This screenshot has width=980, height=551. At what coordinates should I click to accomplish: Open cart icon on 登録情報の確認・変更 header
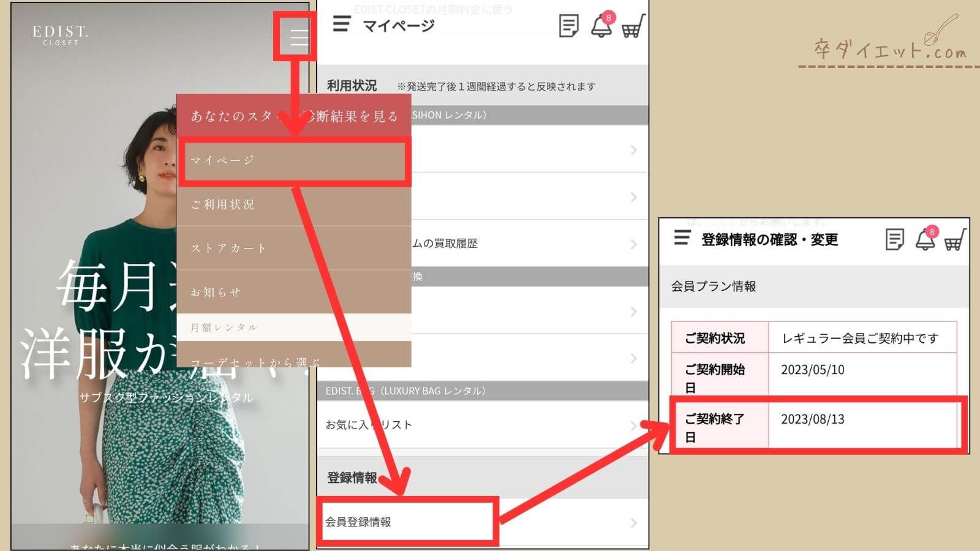pos(956,239)
